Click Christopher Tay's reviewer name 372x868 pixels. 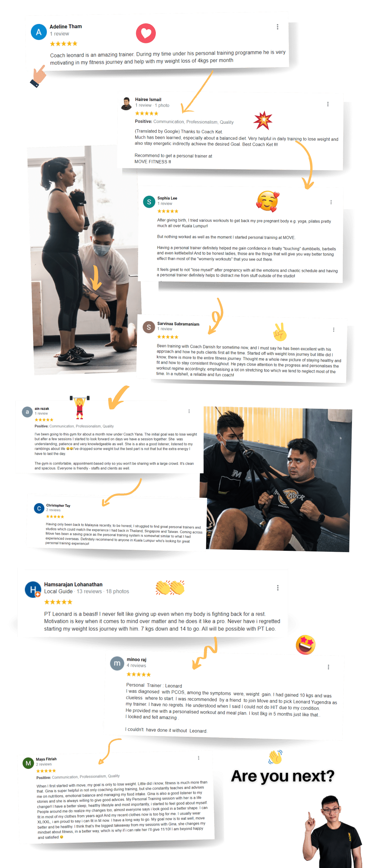58,506
